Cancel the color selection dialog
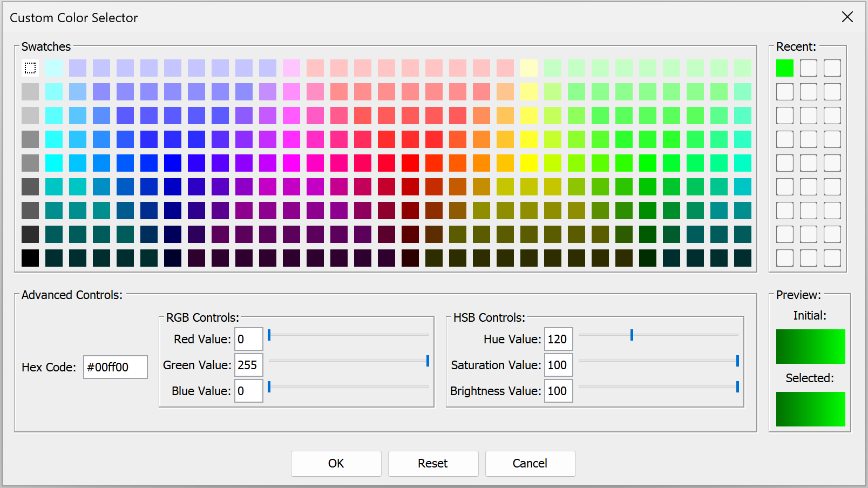This screenshot has height=488, width=868. (x=530, y=463)
